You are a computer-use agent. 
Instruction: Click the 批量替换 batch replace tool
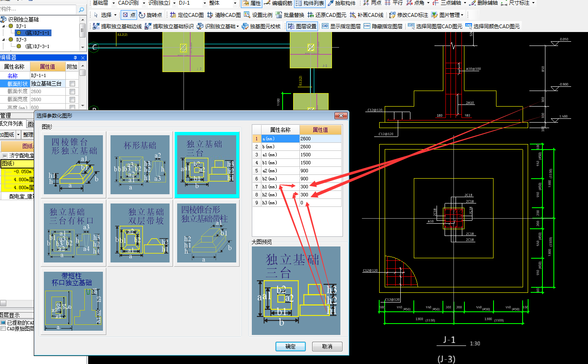(x=290, y=15)
